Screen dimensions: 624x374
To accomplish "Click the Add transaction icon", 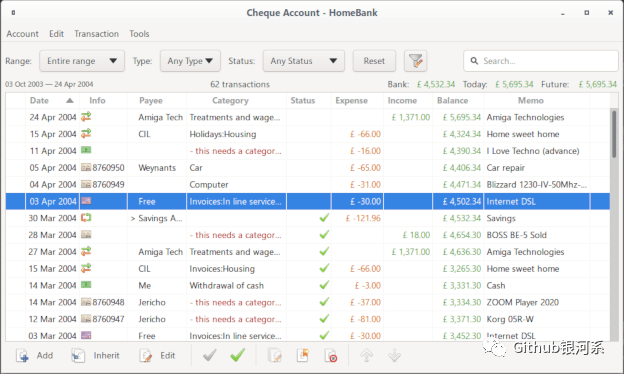I will click(22, 355).
